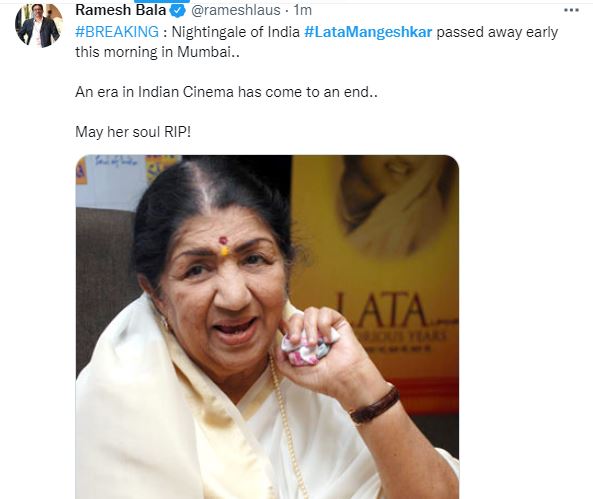Open the @rameshlaus handle link

pos(236,11)
